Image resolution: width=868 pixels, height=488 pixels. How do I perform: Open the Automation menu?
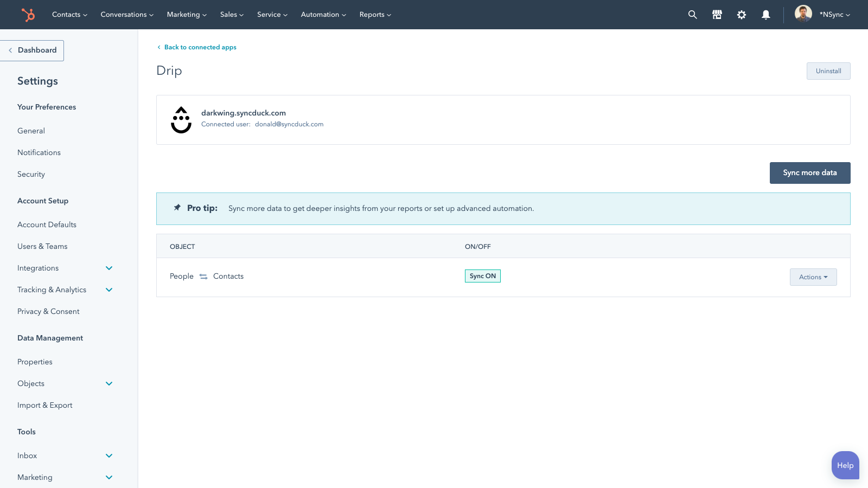pyautogui.click(x=323, y=15)
